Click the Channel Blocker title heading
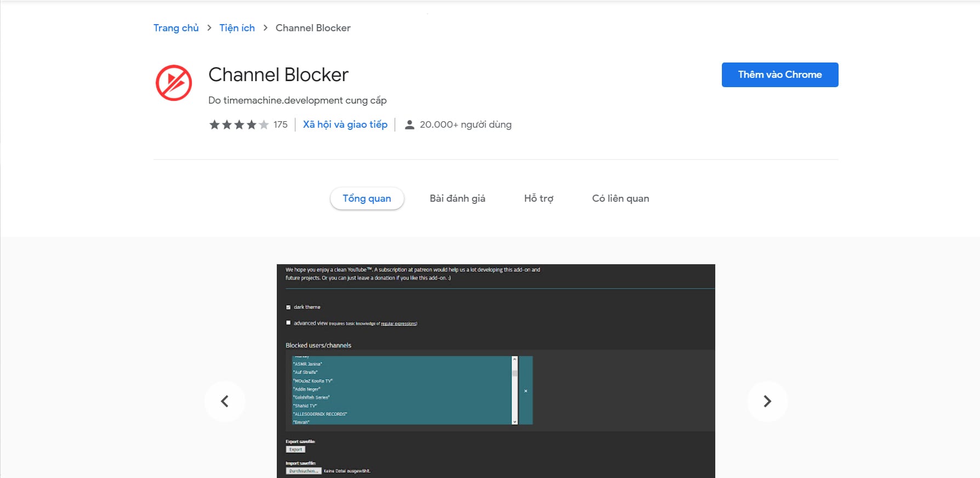The image size is (980, 478). tap(278, 75)
